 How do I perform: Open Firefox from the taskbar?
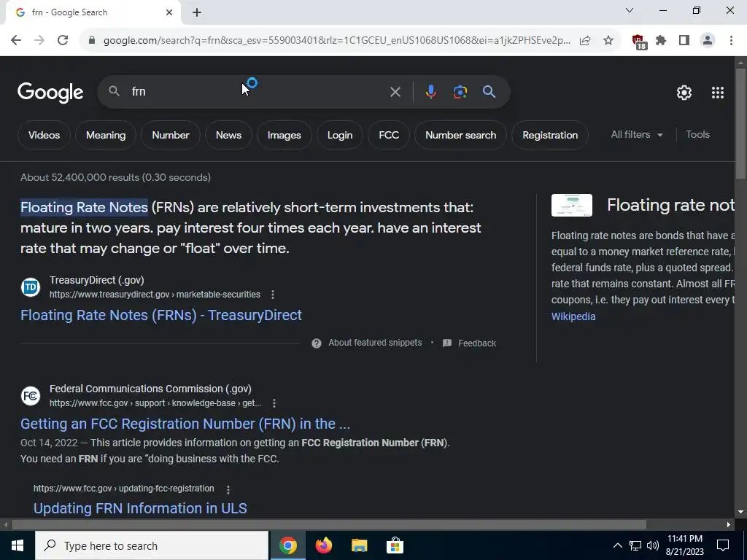(x=323, y=545)
